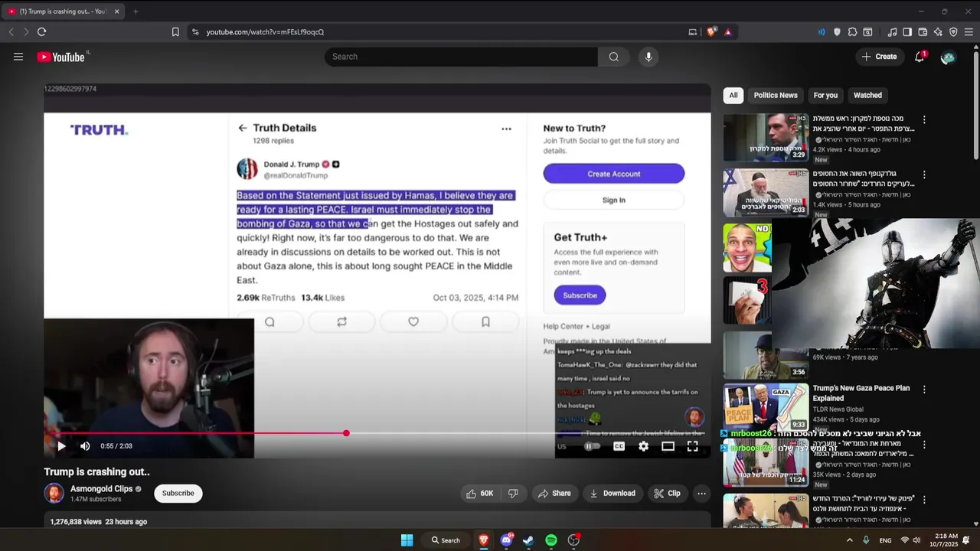Select the Politics News filter chip
This screenshot has height=551, width=980.
(776, 95)
